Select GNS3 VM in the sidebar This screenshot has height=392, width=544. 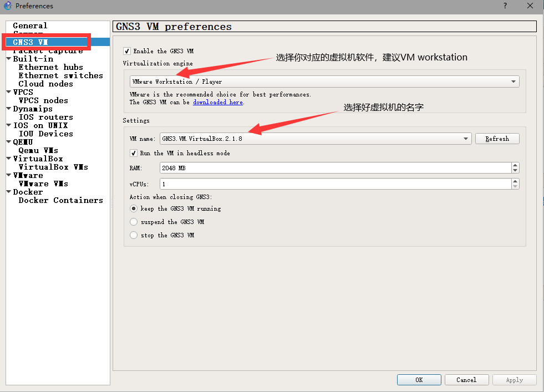(30, 42)
